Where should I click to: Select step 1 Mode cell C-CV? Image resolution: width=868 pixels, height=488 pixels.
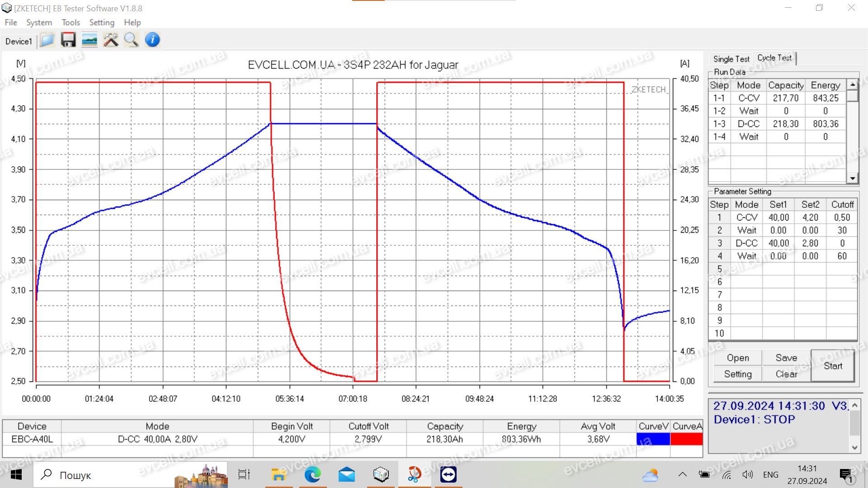coord(746,217)
